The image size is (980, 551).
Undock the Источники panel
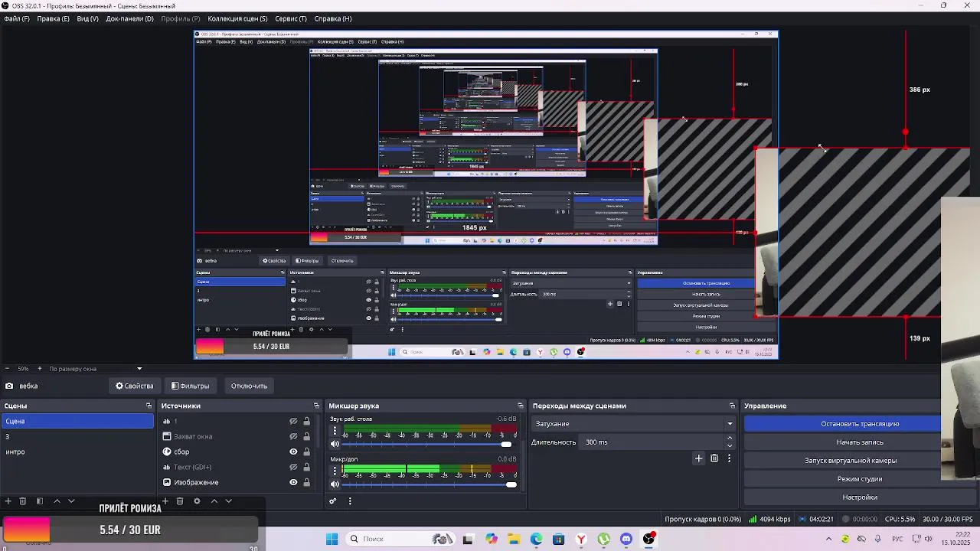(316, 406)
